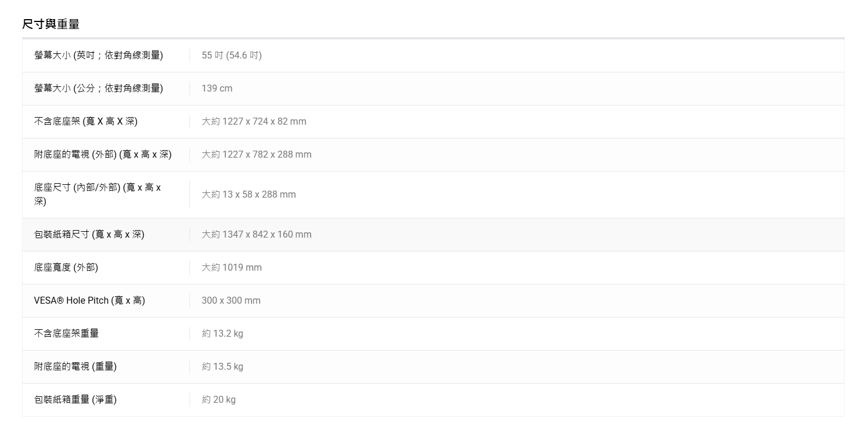Screen dimensions: 868x430
Task: Select the 55 吋 (54.6 吋) value
Action: coord(231,55)
